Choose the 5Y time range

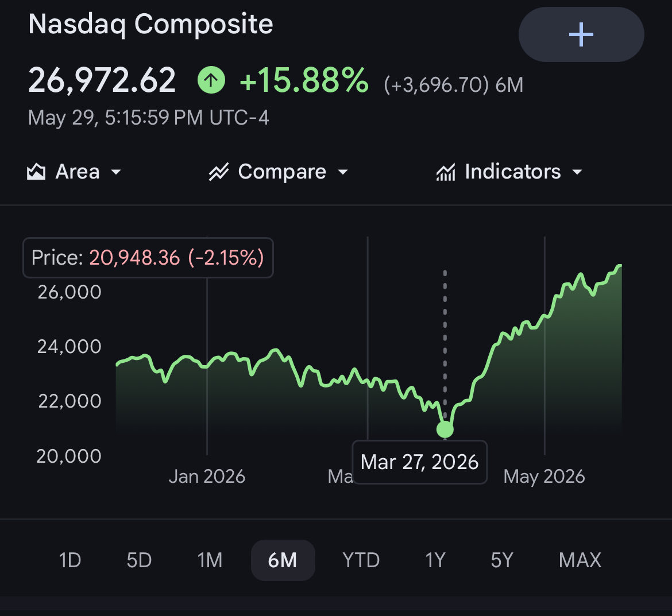tap(501, 560)
